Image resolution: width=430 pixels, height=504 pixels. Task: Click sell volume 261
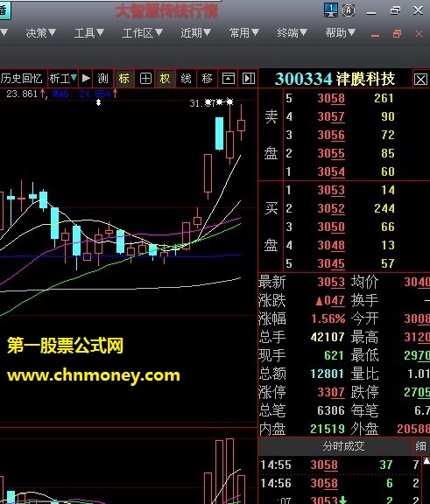point(384,98)
